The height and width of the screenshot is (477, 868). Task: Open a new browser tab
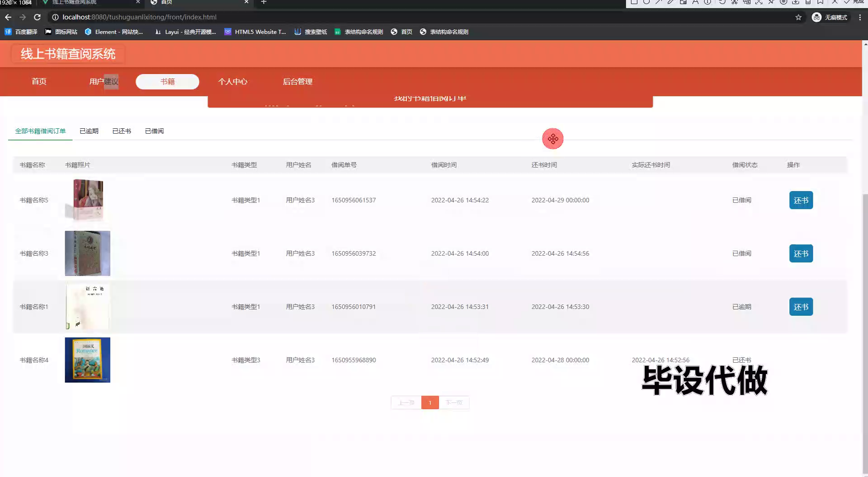point(264,2)
